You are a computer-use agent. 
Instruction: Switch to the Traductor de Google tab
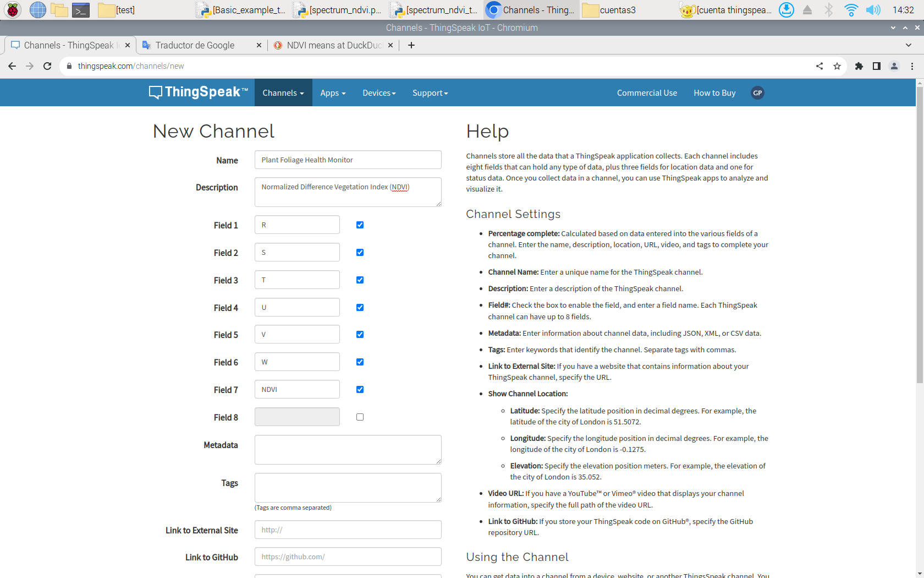click(195, 45)
